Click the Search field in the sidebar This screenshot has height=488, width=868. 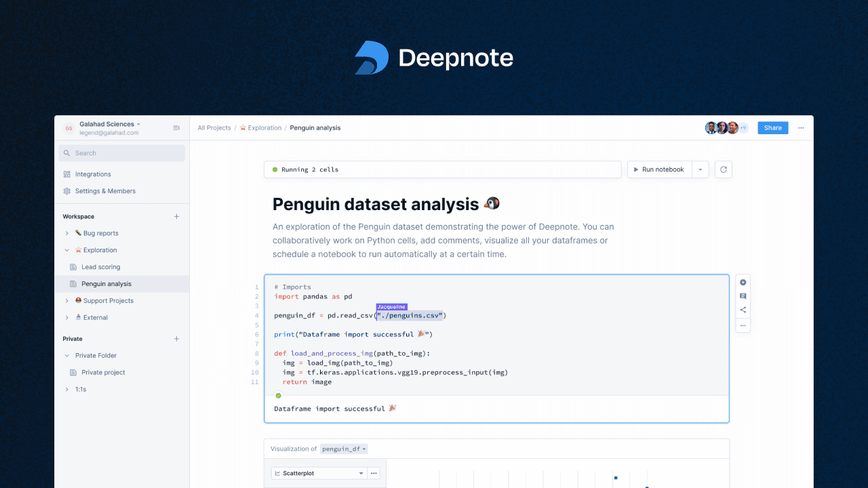[x=121, y=152]
